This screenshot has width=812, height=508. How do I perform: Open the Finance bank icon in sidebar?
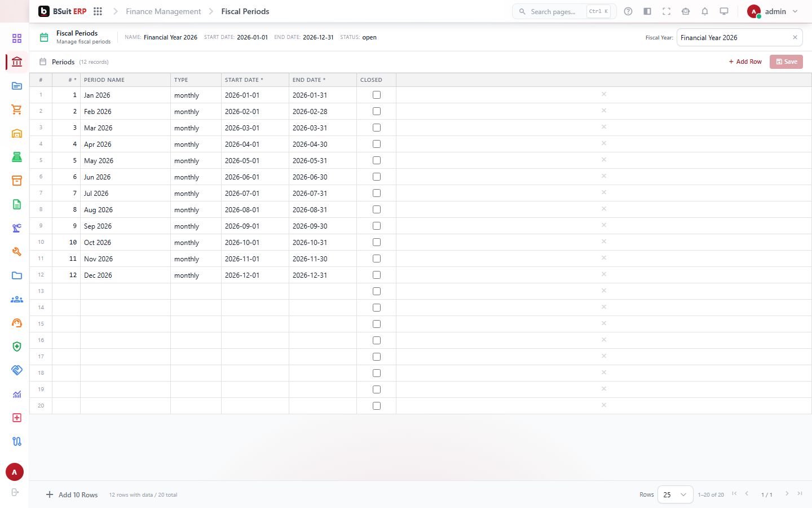[x=17, y=62]
